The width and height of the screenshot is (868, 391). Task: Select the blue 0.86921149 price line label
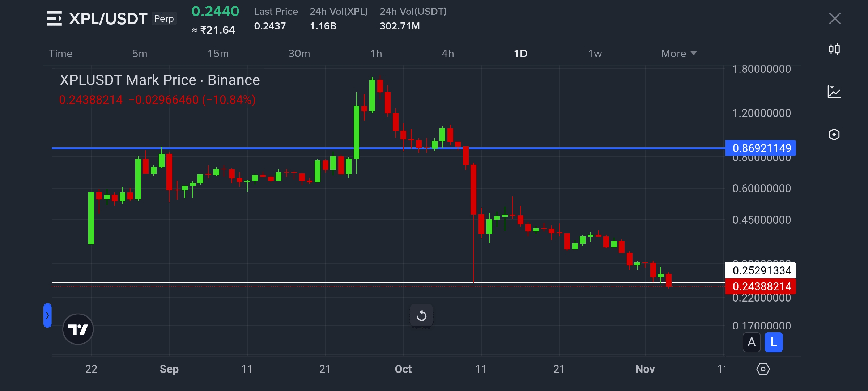(761, 148)
